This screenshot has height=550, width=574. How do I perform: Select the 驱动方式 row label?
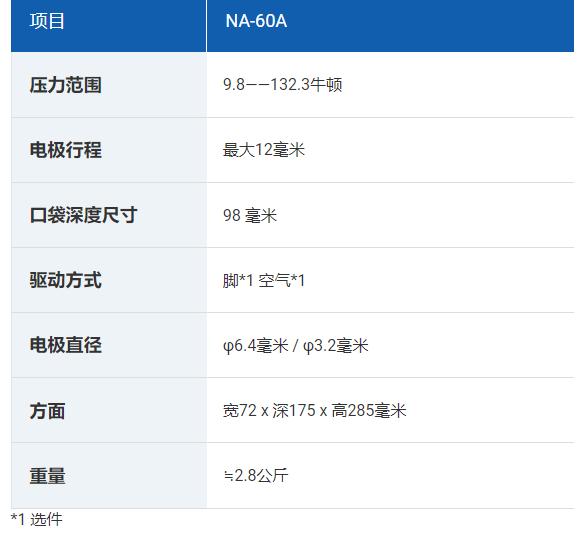(x=66, y=280)
